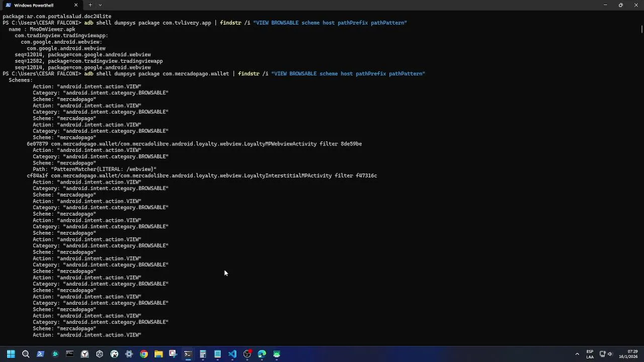Click the 'name : MnoDmViewer.apk' line

click(x=42, y=29)
